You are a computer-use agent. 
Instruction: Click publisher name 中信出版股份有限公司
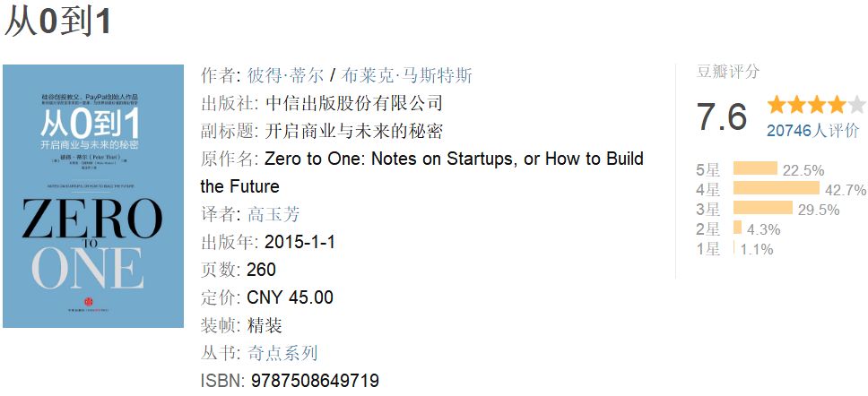354,104
